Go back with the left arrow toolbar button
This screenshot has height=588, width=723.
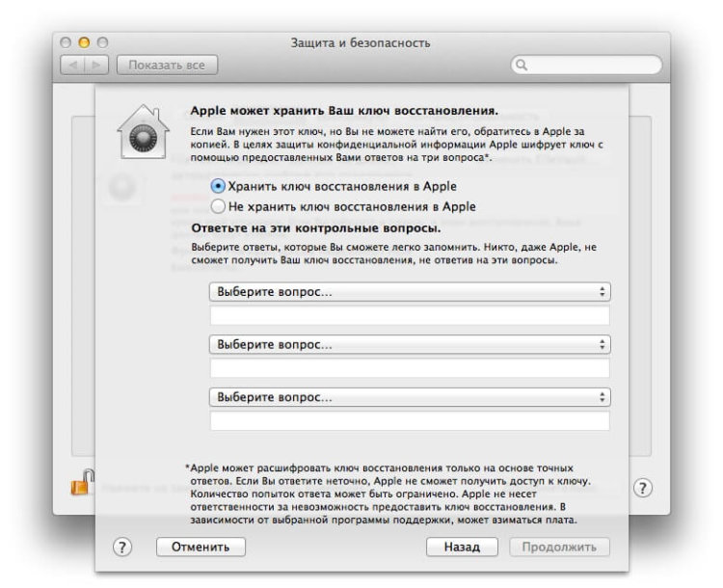point(72,65)
